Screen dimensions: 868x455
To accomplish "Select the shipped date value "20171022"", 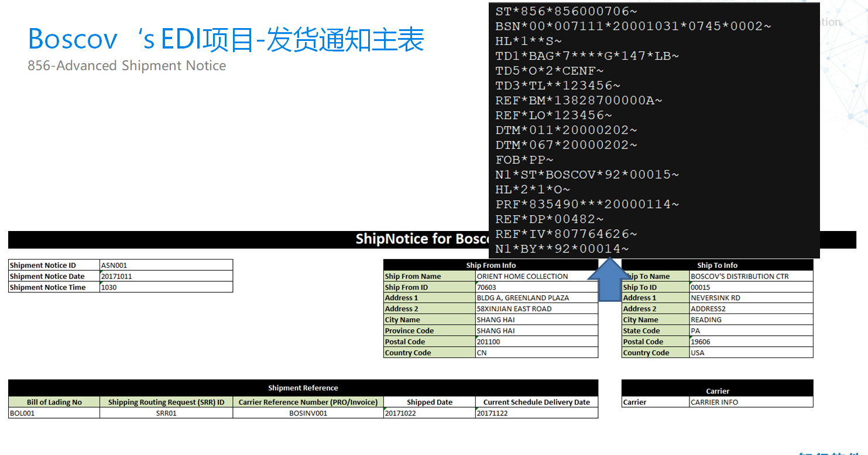I will tap(430, 413).
